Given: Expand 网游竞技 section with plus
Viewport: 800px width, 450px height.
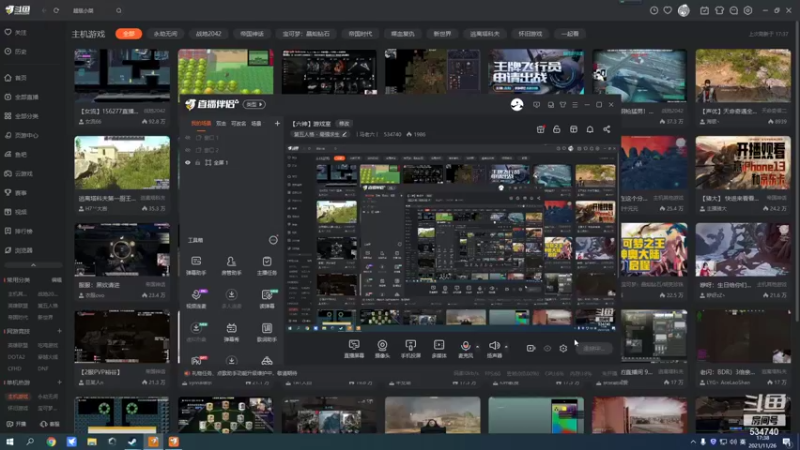Looking at the screenshot, I should (x=59, y=331).
